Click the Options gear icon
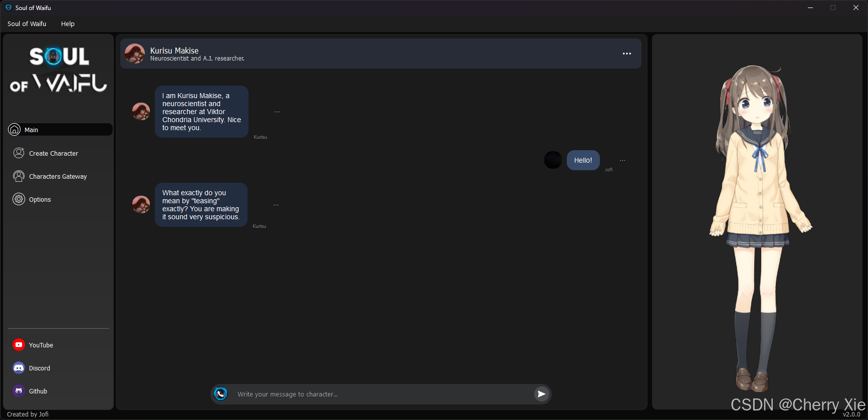The width and height of the screenshot is (868, 420). [x=19, y=199]
